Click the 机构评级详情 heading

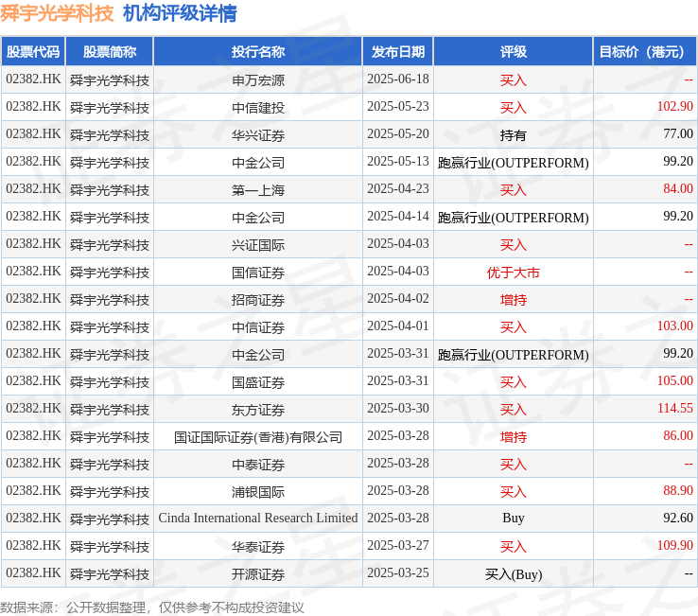click(180, 13)
